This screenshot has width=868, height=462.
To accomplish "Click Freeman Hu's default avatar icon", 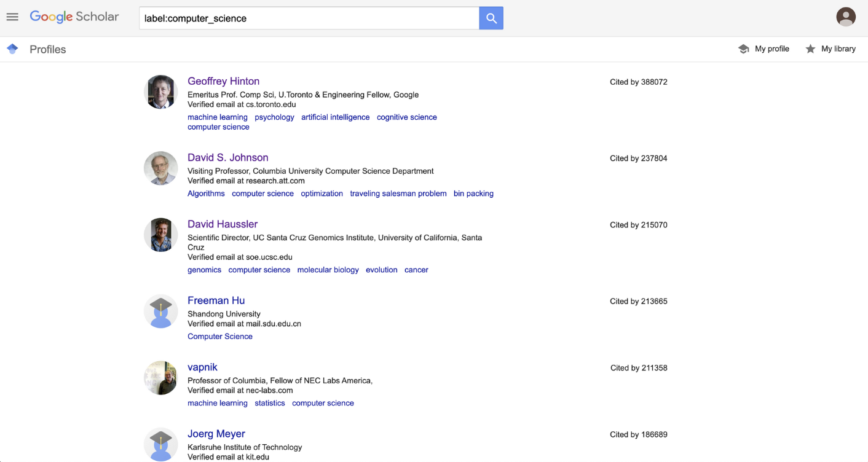I will [x=161, y=311].
